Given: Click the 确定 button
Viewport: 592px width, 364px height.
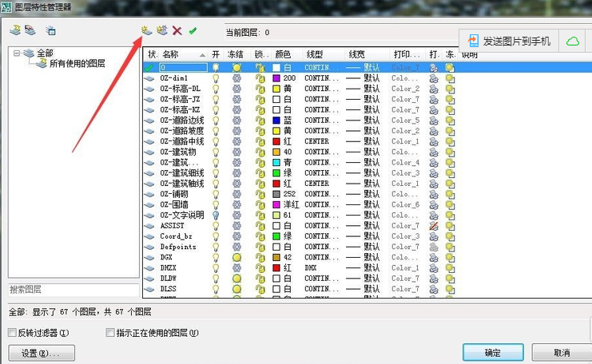Looking at the screenshot, I should pos(493,352).
